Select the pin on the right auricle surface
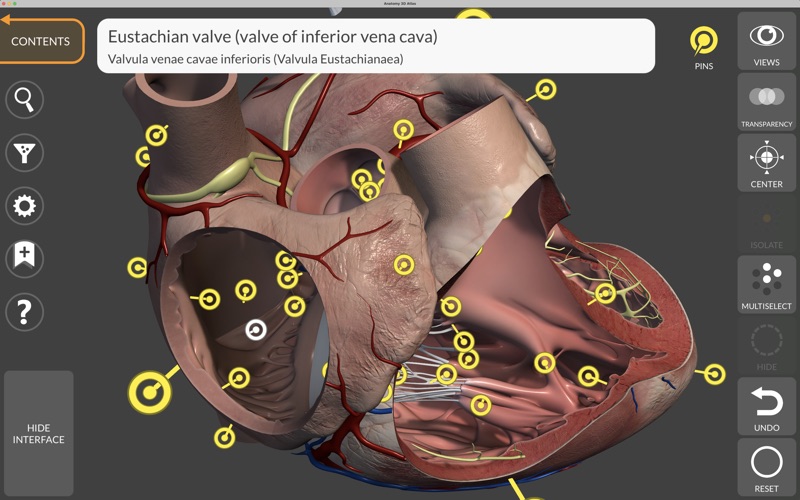Image resolution: width=800 pixels, height=500 pixels. [x=404, y=265]
